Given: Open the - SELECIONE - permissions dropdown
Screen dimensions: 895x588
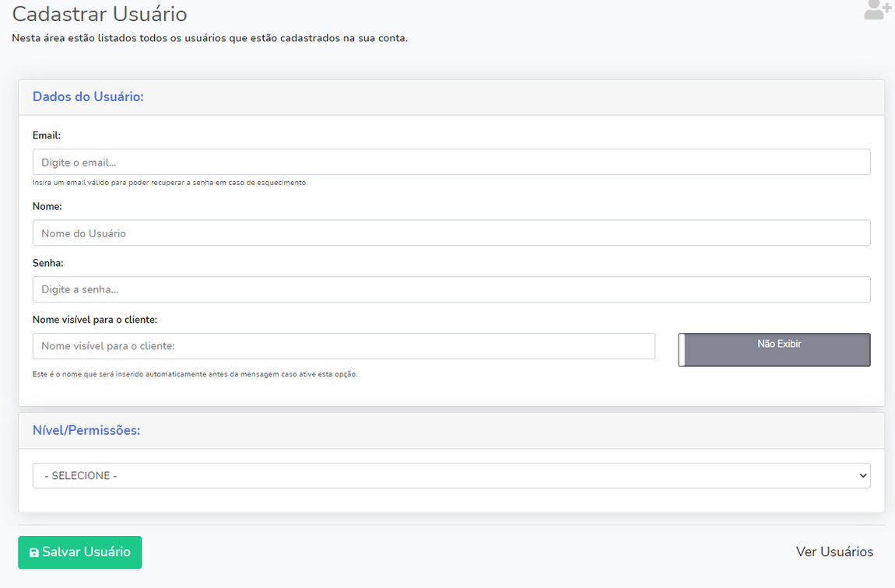Looking at the screenshot, I should pos(451,475).
